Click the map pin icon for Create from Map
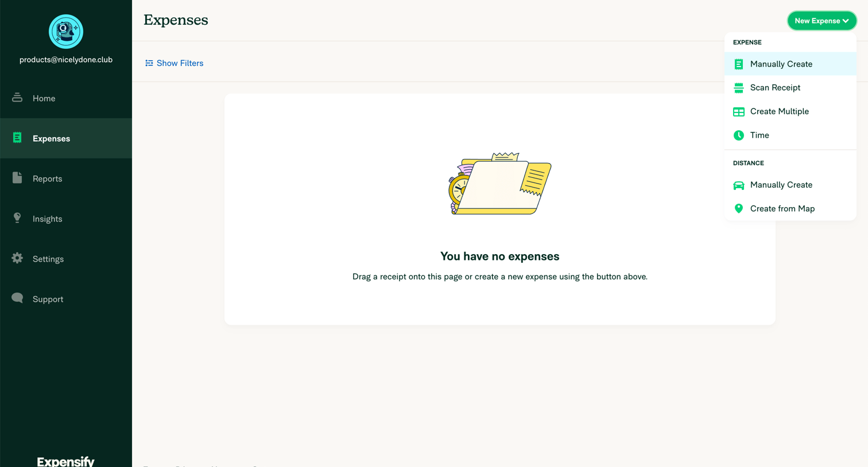The image size is (868, 467). [x=739, y=209]
